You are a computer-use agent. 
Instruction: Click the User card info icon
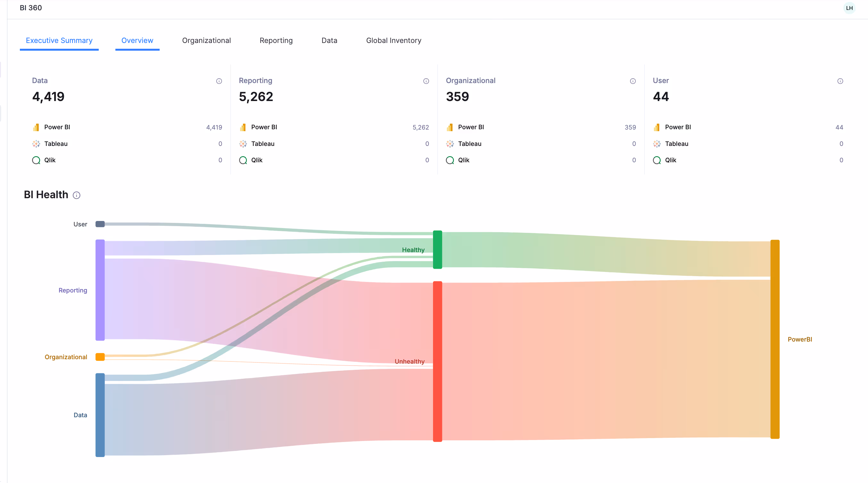840,81
